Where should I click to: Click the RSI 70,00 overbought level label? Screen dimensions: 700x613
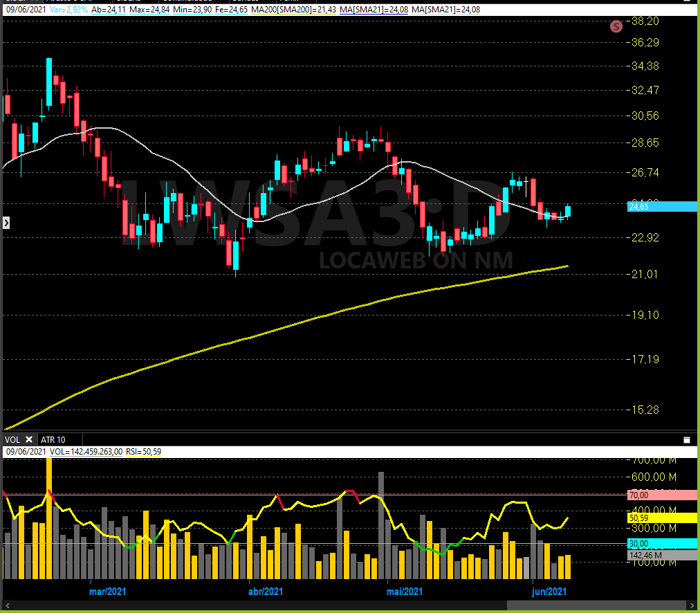pos(661,495)
